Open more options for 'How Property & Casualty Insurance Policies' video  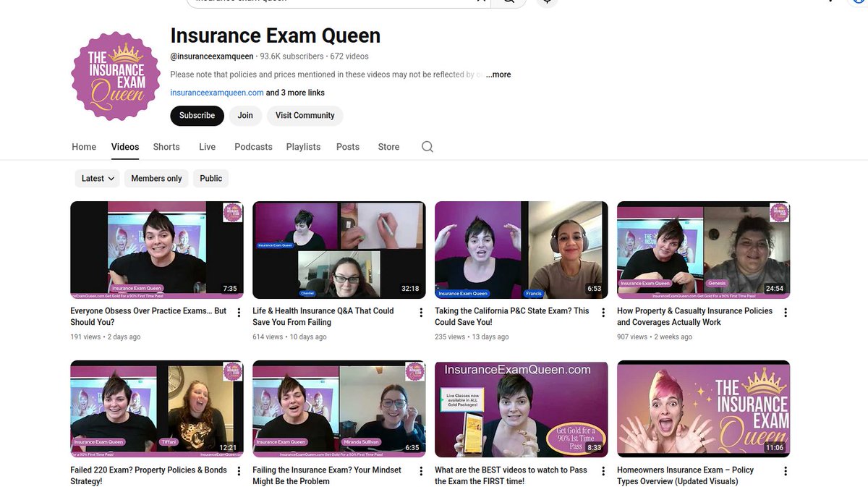tap(786, 313)
